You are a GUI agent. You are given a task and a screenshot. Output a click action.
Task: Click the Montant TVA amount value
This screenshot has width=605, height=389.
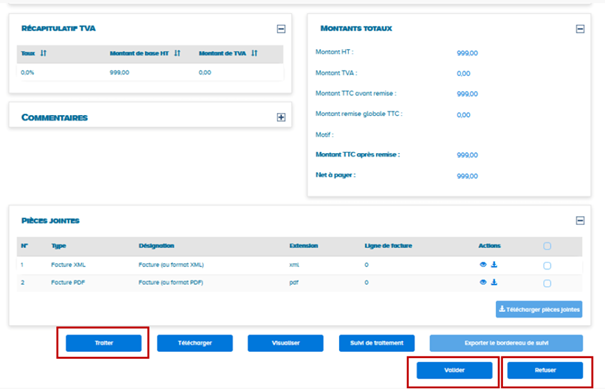coord(463,74)
